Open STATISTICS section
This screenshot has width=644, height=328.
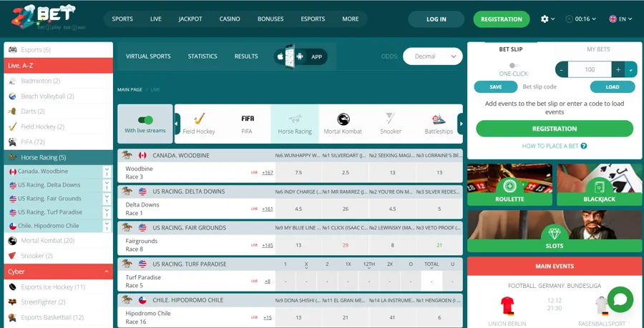(203, 56)
